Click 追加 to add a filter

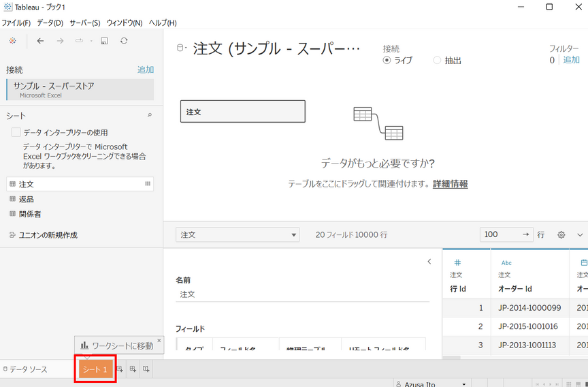coord(571,60)
